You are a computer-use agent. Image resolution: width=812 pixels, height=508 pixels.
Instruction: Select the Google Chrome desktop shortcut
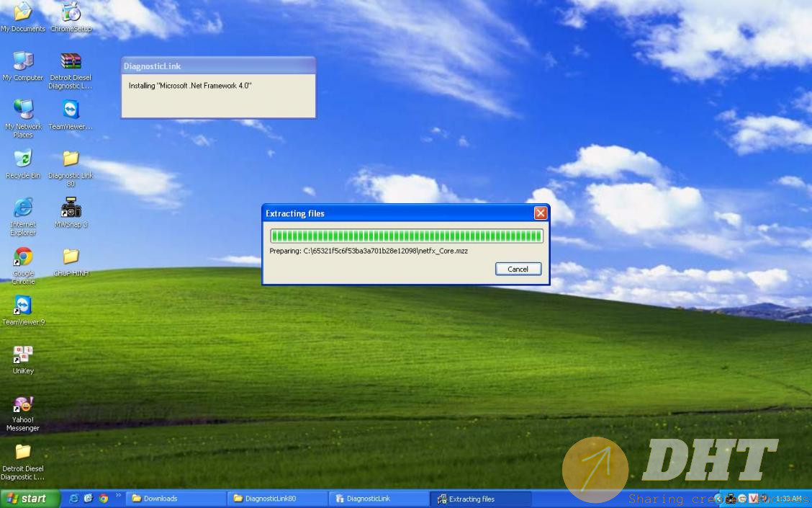coord(23,257)
